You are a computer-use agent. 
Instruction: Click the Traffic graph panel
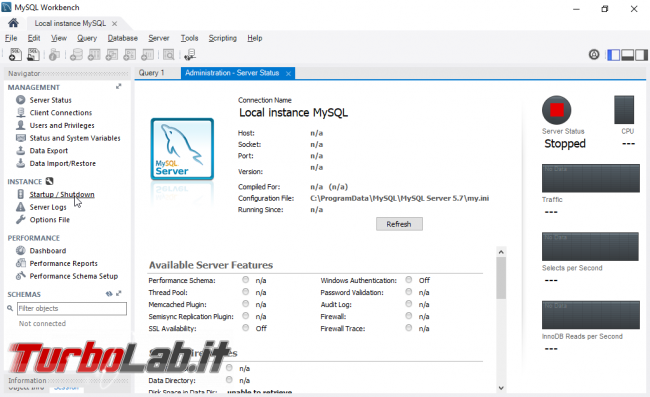click(590, 178)
